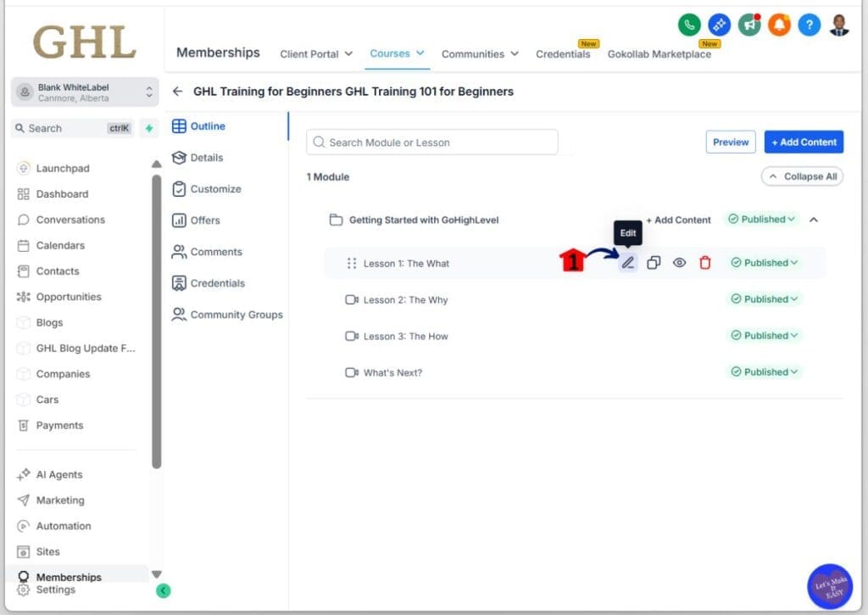The height and width of the screenshot is (615, 868).
Task: Preview Lesson 1 using the eye icon
Action: tap(679, 263)
